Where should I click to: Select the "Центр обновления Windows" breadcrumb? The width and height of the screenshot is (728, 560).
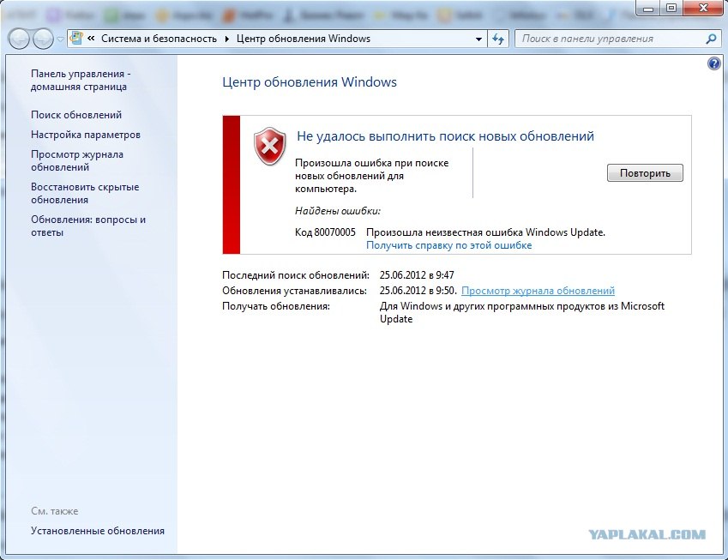point(304,39)
